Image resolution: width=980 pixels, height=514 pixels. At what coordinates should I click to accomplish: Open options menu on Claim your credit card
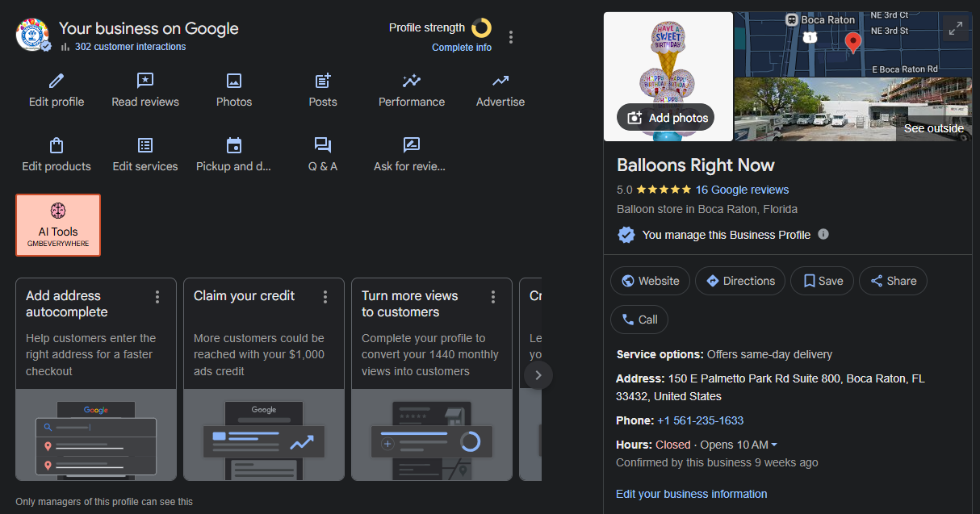325,297
